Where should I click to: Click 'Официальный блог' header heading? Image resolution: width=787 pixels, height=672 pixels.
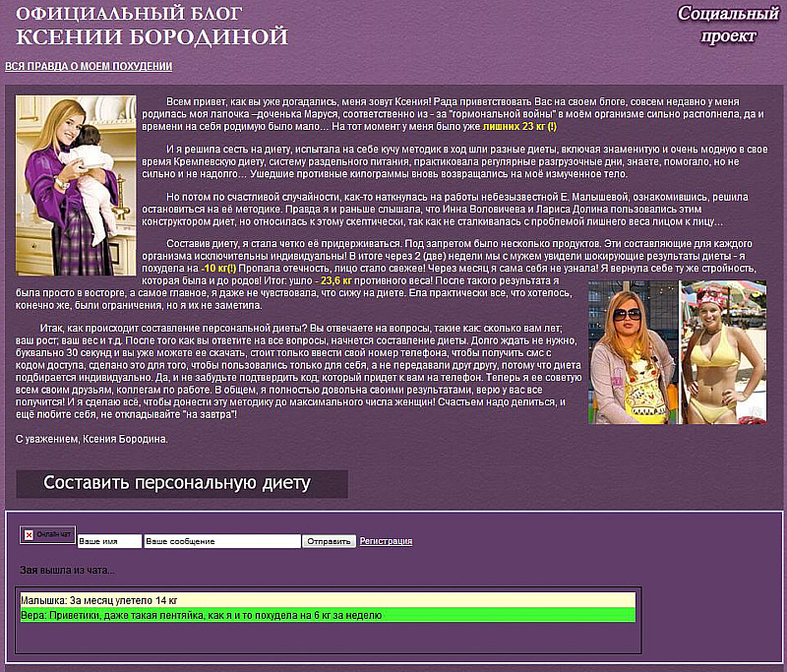[131, 14]
